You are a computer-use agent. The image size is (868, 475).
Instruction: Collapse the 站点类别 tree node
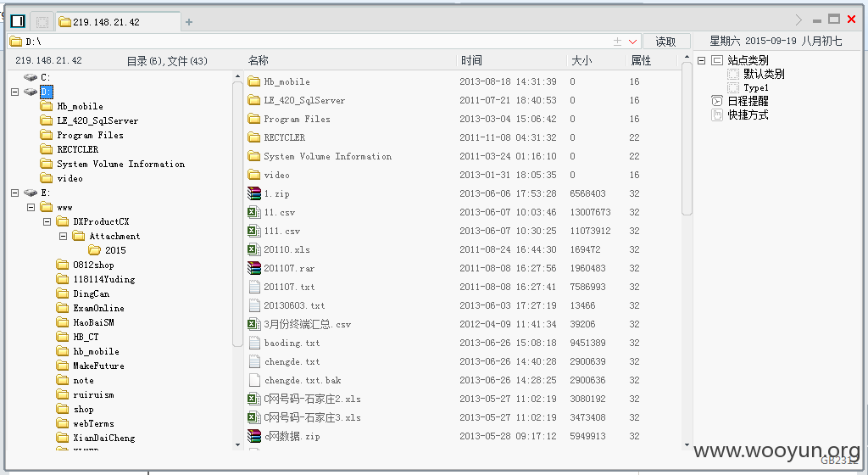(x=701, y=60)
